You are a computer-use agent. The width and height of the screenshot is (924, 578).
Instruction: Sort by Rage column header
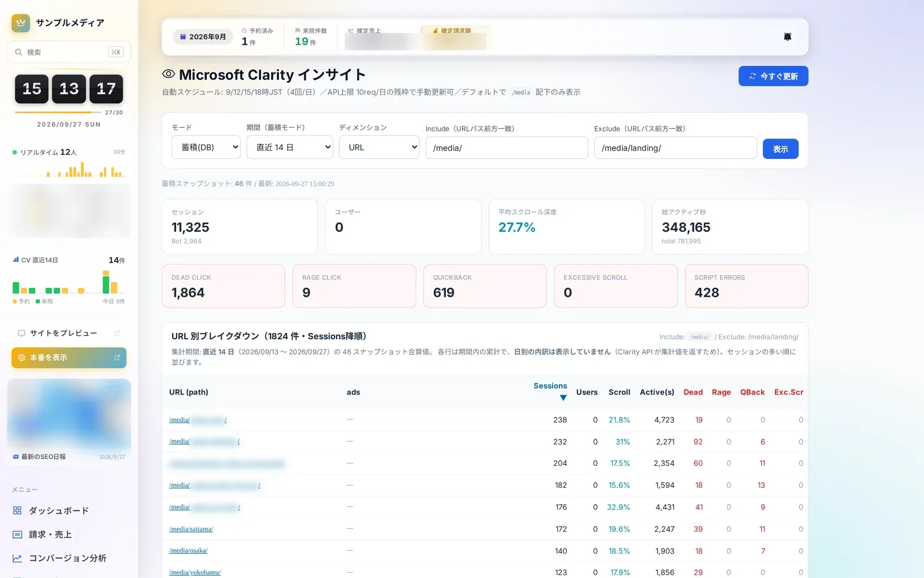721,392
